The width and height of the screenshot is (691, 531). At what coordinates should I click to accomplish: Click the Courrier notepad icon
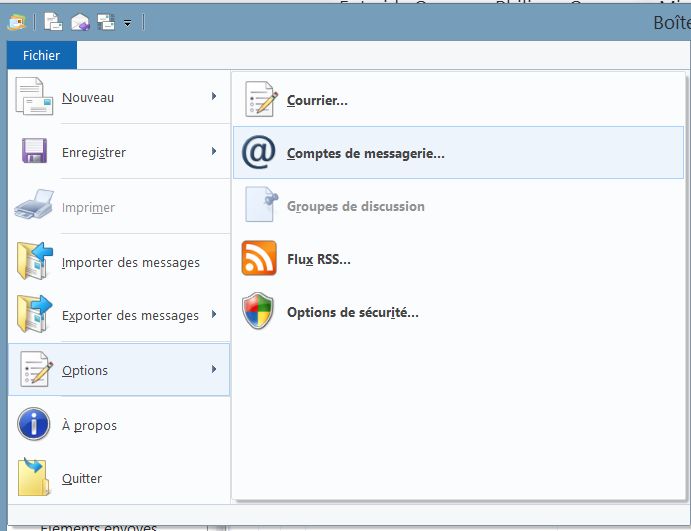coord(261,99)
